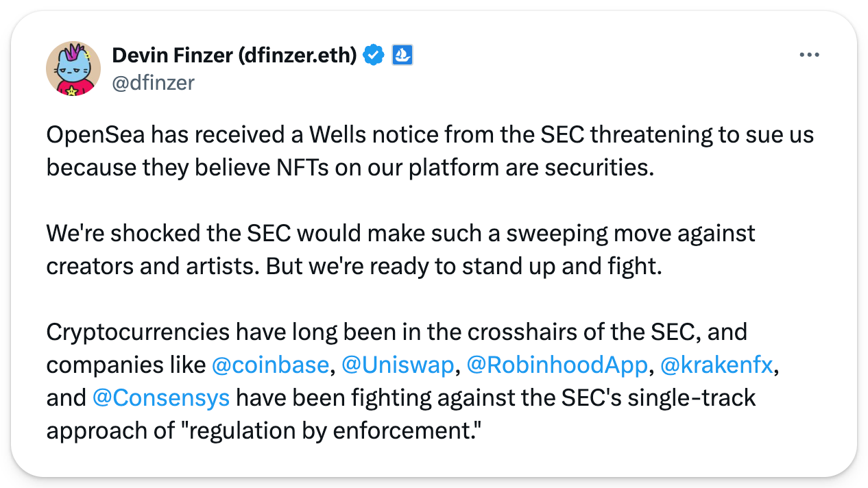Open the @coinbase mention
The height and width of the screenshot is (488, 868).
(270, 365)
